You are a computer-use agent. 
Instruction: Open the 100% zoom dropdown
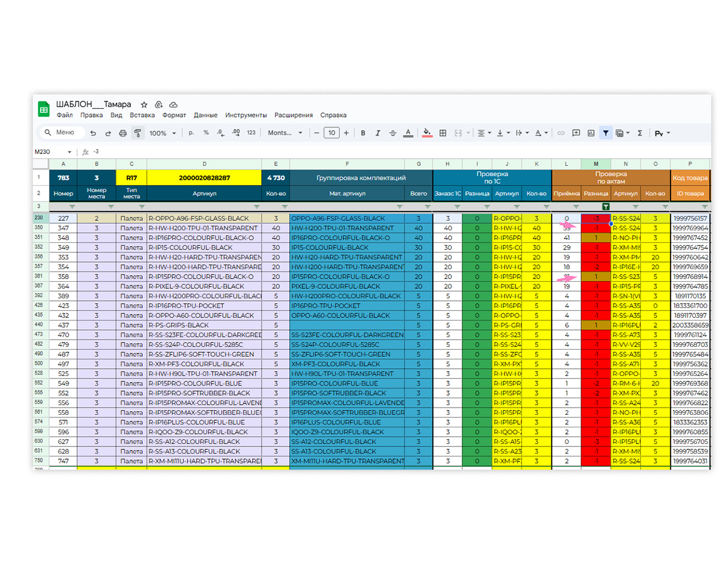click(x=162, y=133)
